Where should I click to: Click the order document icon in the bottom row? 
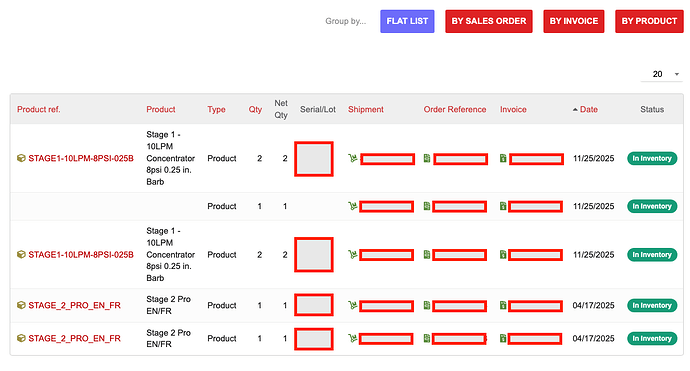(427, 338)
